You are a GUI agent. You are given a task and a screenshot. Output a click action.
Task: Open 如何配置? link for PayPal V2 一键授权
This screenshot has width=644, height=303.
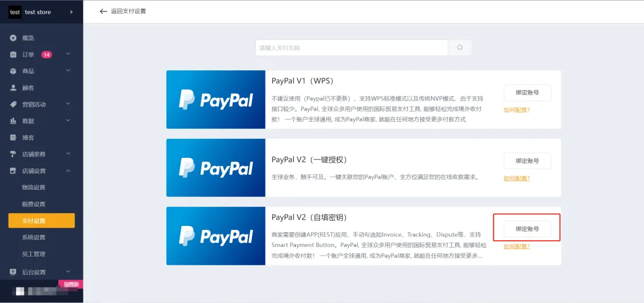(517, 178)
